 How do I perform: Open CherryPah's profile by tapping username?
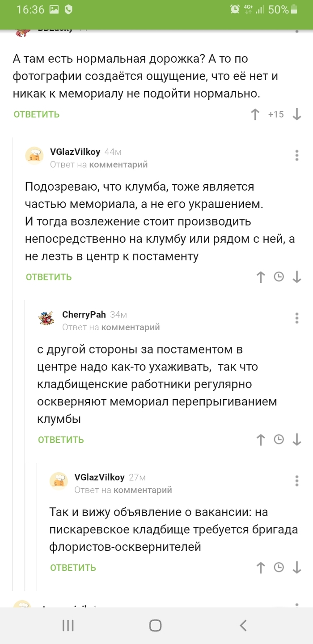(84, 315)
